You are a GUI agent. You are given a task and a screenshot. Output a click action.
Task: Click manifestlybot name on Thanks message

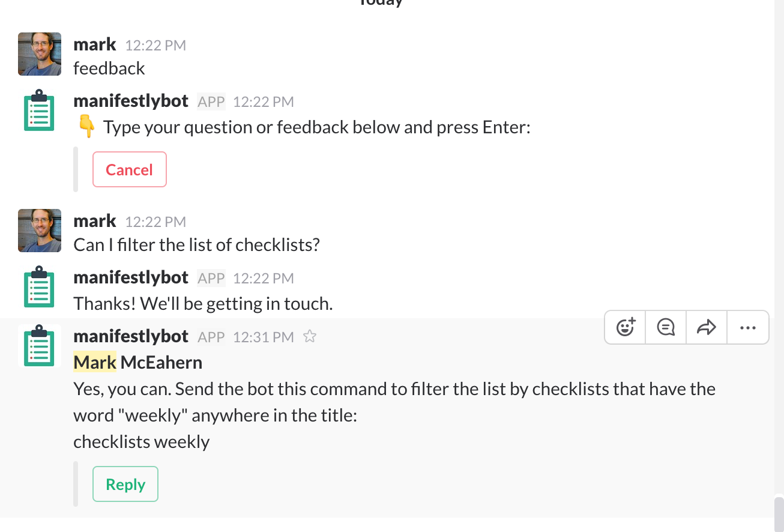point(131,277)
